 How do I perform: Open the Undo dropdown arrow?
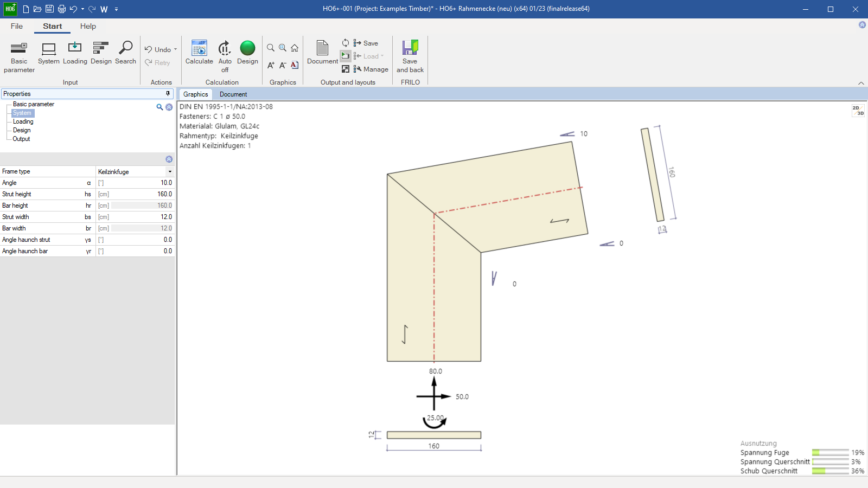(175, 49)
